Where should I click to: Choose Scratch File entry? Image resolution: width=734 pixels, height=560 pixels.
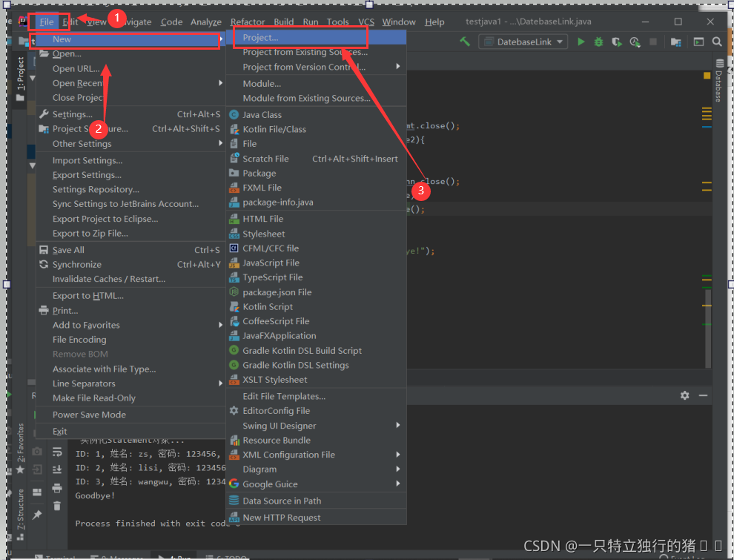tap(316, 159)
